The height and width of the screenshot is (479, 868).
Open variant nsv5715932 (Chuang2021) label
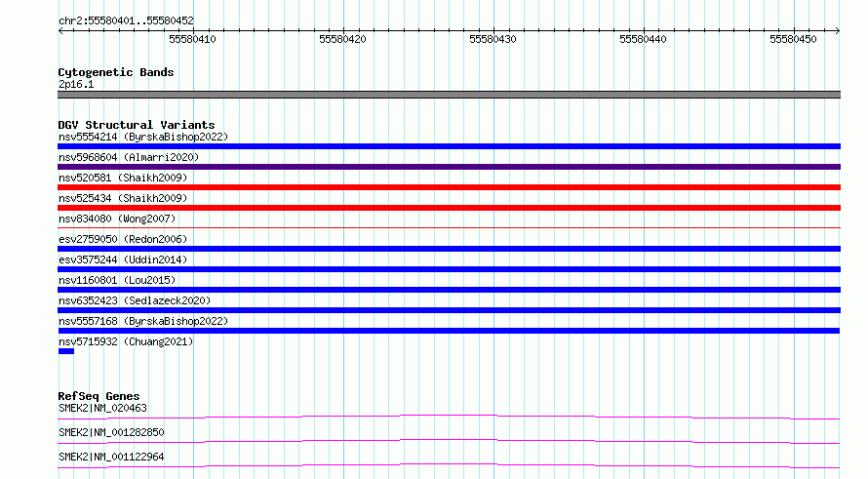(126, 341)
